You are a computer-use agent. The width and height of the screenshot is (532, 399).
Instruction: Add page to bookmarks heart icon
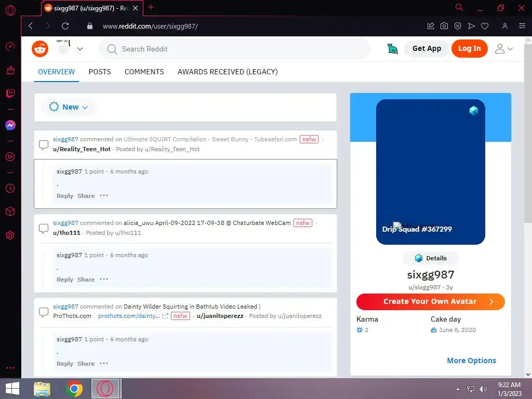click(485, 26)
